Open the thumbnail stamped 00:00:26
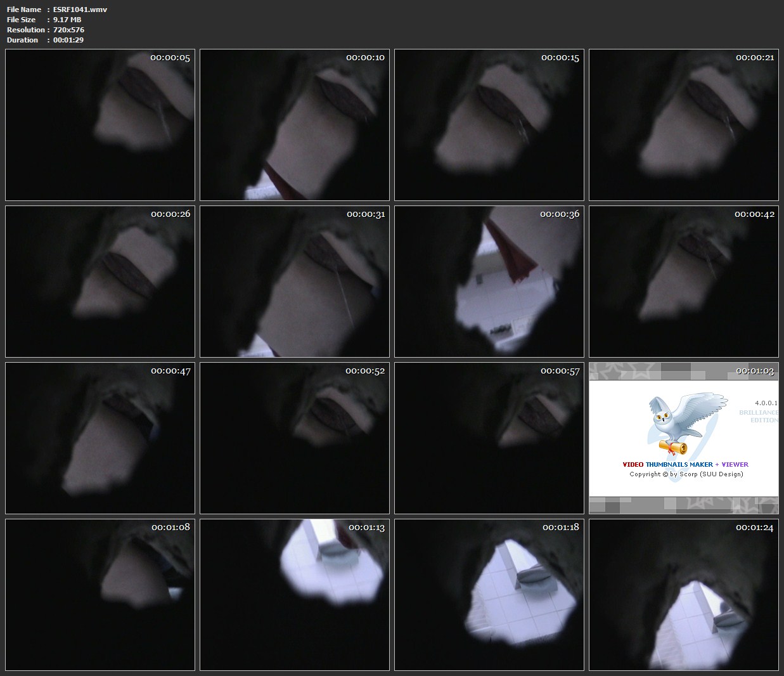The image size is (784, 676). tap(100, 282)
